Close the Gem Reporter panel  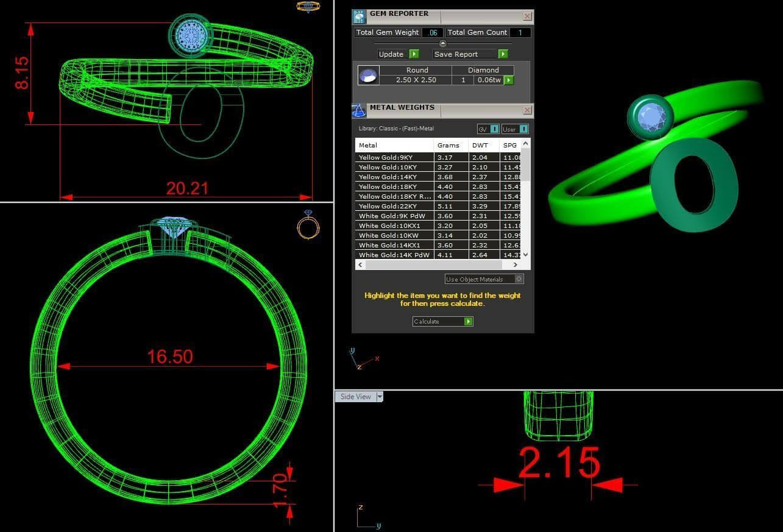click(527, 16)
